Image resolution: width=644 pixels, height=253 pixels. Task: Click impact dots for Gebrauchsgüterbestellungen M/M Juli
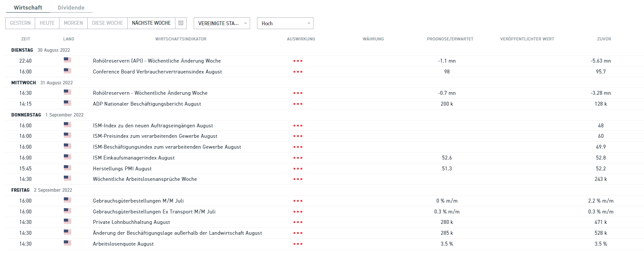[298, 201]
